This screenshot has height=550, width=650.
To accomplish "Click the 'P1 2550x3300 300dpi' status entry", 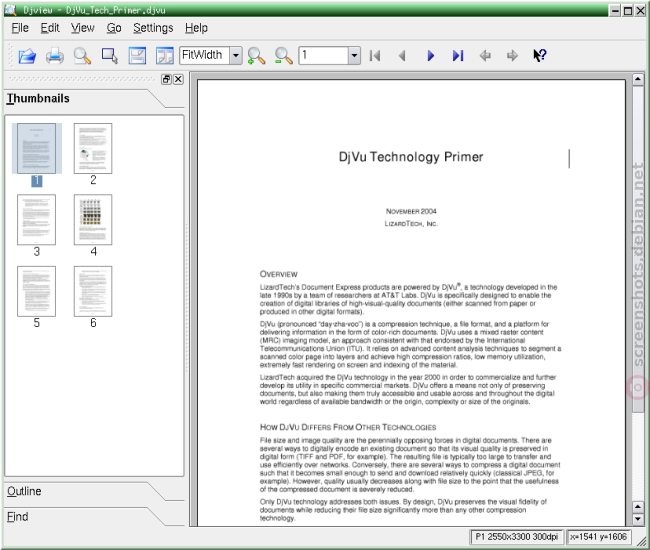I will coord(517,537).
